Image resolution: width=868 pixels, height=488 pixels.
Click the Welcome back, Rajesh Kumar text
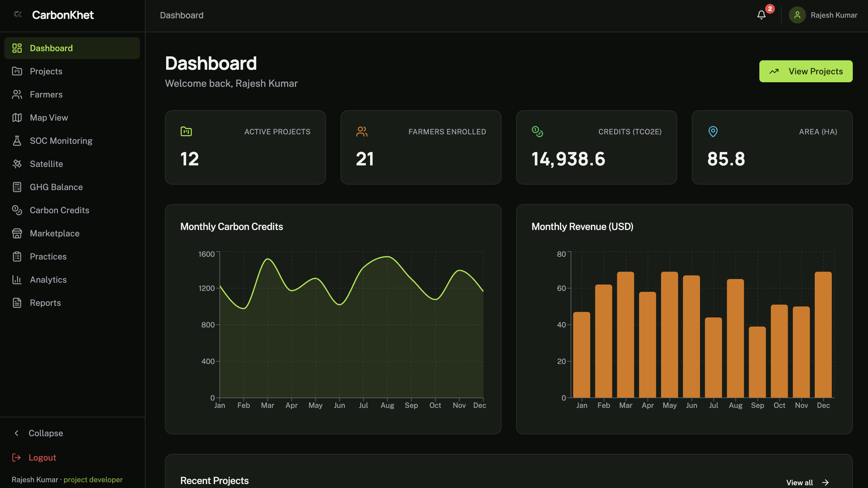tap(231, 83)
